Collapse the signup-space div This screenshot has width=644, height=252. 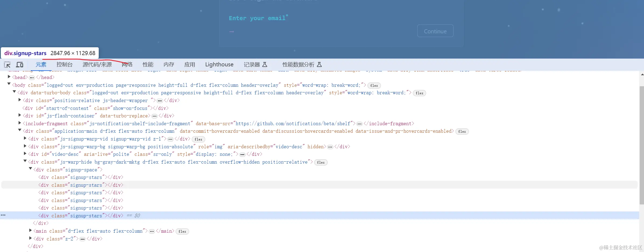coord(30,169)
